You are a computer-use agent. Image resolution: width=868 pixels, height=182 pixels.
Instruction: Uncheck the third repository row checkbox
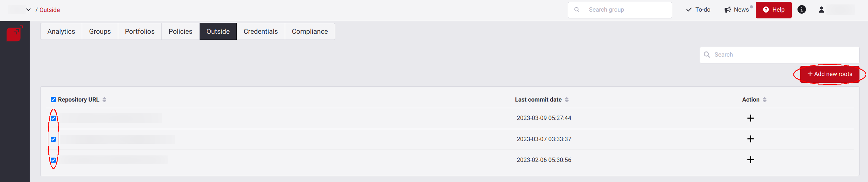tap(53, 160)
